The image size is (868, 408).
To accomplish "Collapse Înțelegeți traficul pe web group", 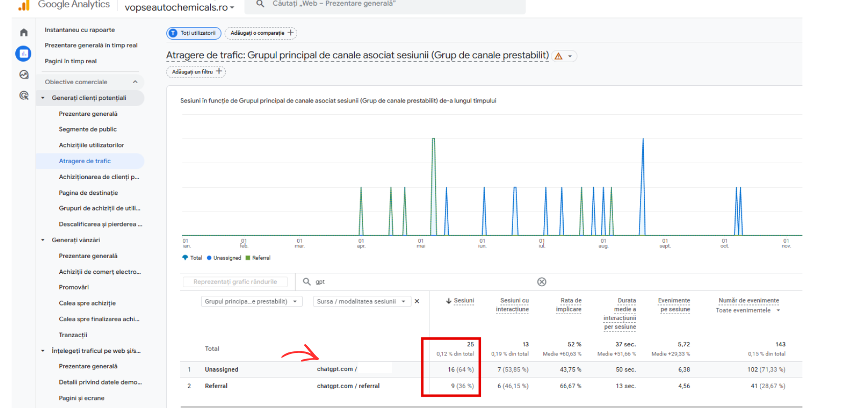I will 43,351.
